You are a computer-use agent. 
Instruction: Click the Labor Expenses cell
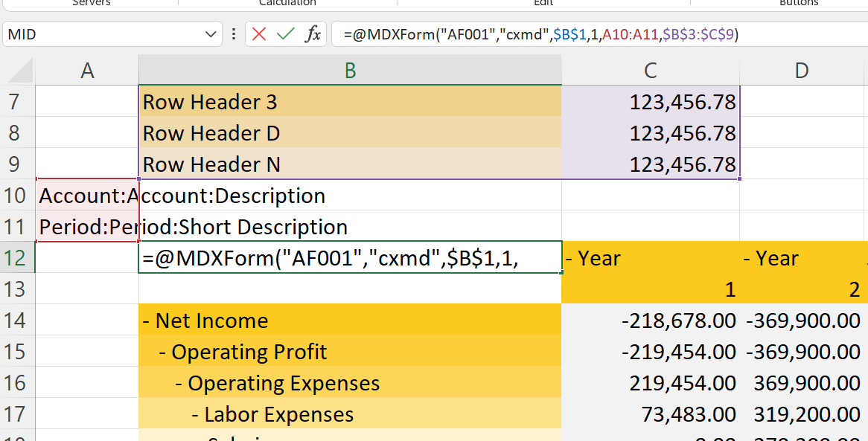(x=350, y=414)
